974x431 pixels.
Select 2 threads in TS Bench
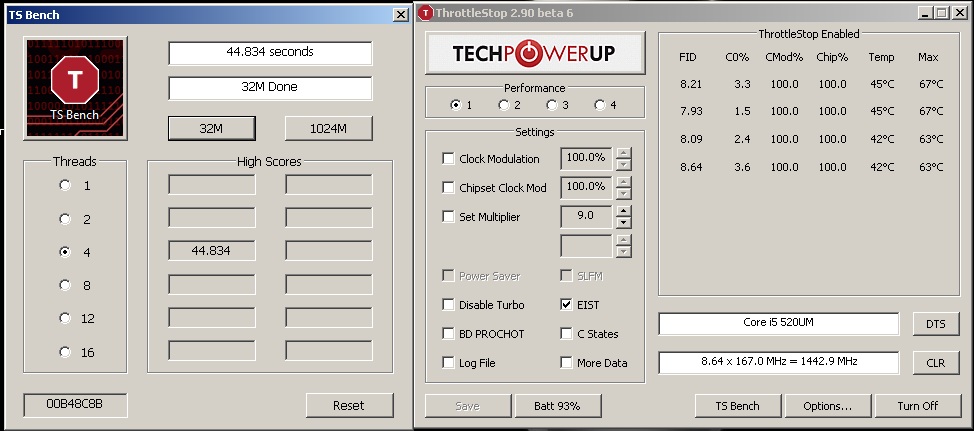[x=65, y=219]
